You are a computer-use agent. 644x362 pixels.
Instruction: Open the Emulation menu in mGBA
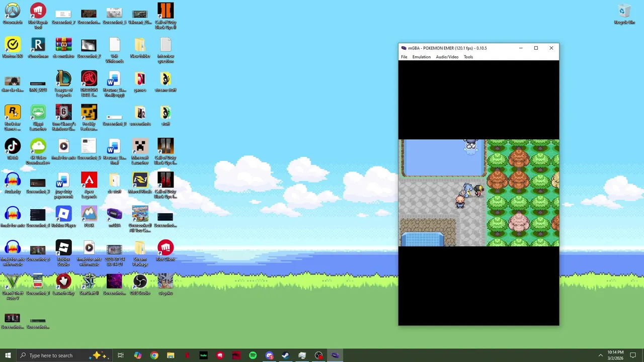pyautogui.click(x=422, y=57)
